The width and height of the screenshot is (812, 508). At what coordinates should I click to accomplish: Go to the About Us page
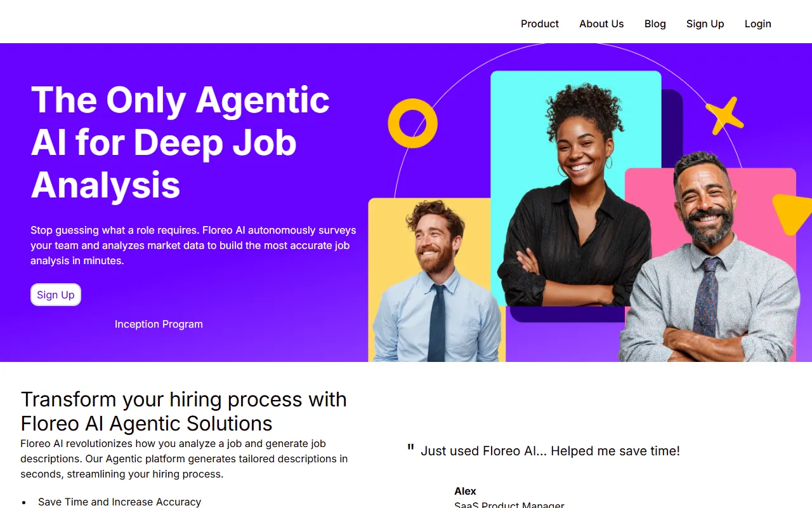[x=601, y=23]
